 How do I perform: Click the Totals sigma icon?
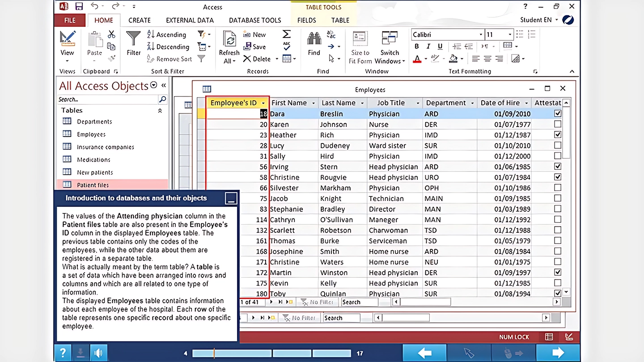[x=287, y=34]
